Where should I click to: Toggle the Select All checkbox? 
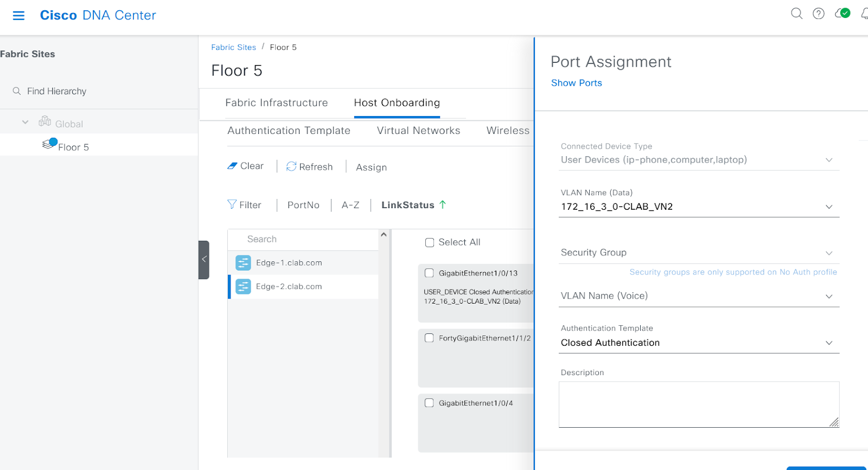430,242
